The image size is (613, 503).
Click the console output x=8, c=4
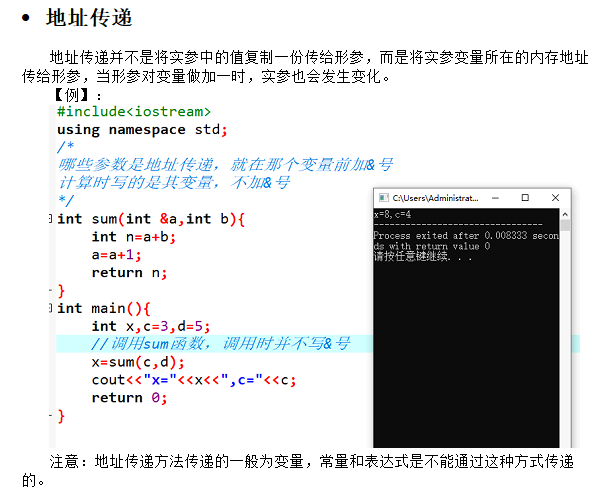[392, 215]
